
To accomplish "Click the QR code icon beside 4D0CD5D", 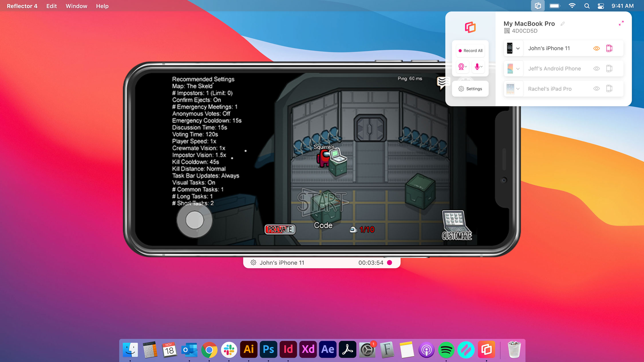I will (507, 31).
